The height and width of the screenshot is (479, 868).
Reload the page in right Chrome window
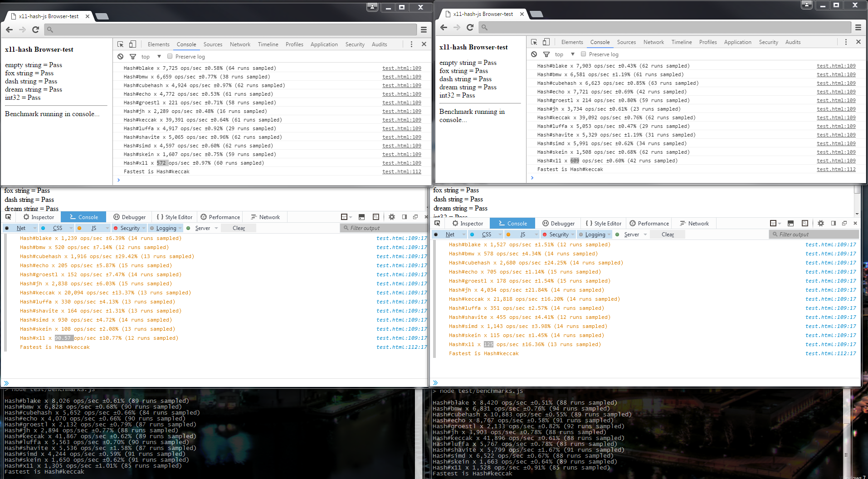coord(470,27)
